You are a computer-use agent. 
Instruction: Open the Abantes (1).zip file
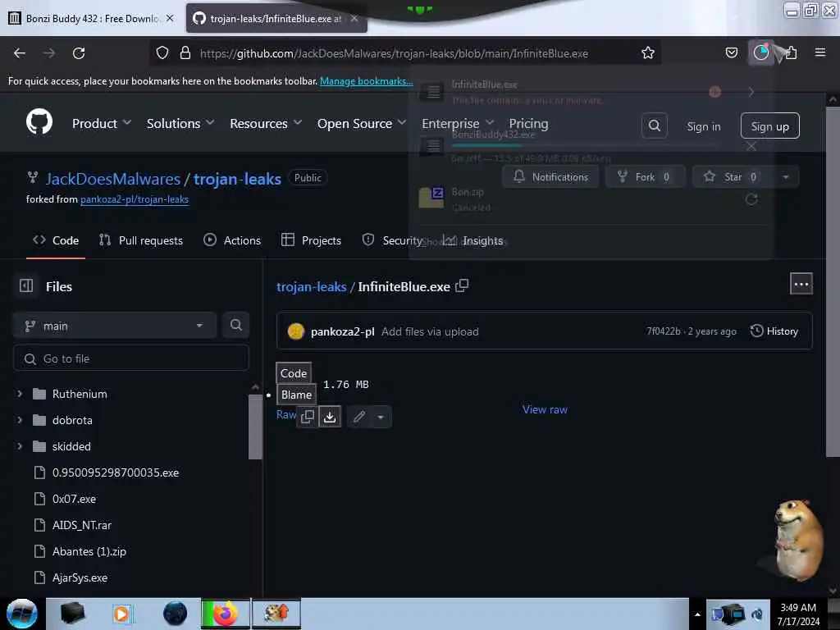[x=89, y=551]
